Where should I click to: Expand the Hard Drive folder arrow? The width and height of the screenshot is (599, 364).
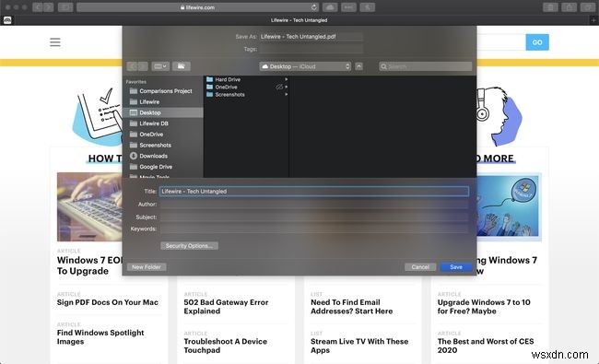[x=286, y=79]
